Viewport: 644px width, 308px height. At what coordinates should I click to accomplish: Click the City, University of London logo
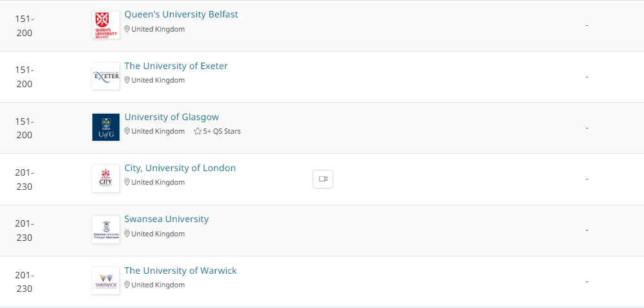coord(106,179)
